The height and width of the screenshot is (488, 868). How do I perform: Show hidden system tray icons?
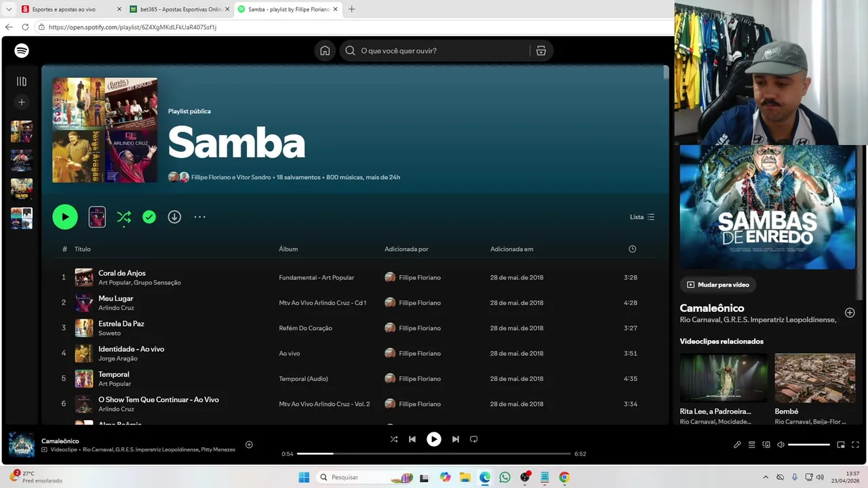[766, 477]
